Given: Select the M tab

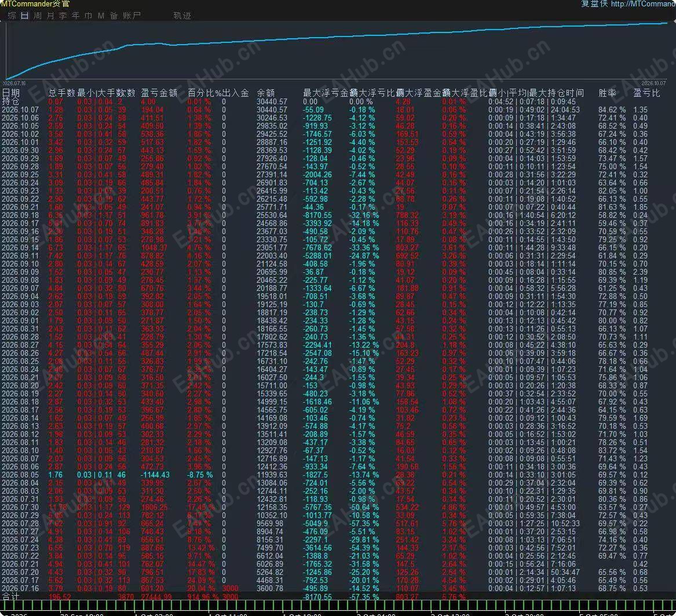Looking at the screenshot, I should [101, 16].
